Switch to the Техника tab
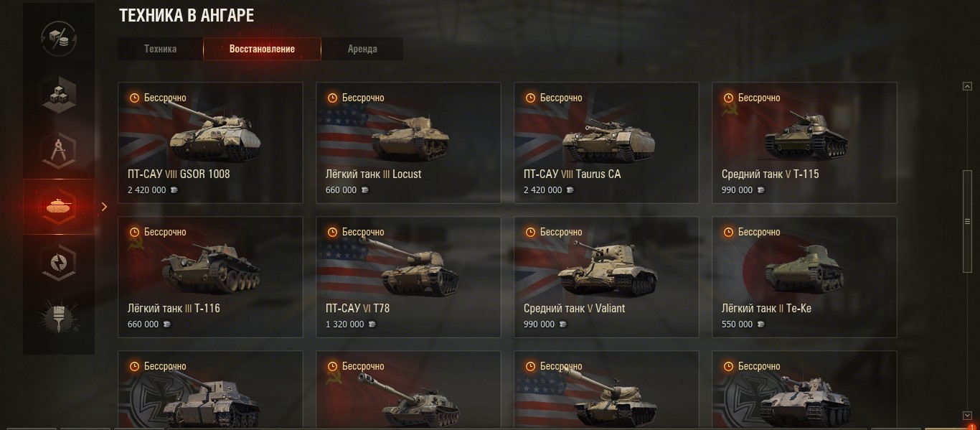The height and width of the screenshot is (430, 980). point(160,49)
